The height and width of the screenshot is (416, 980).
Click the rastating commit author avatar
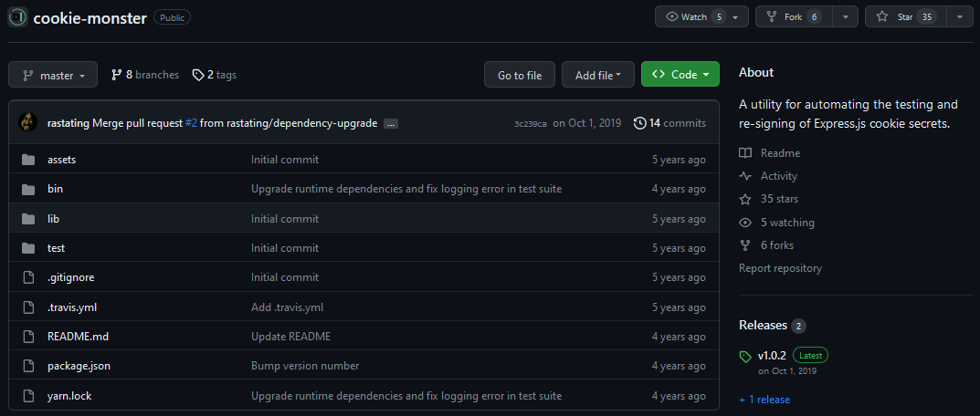coord(28,122)
